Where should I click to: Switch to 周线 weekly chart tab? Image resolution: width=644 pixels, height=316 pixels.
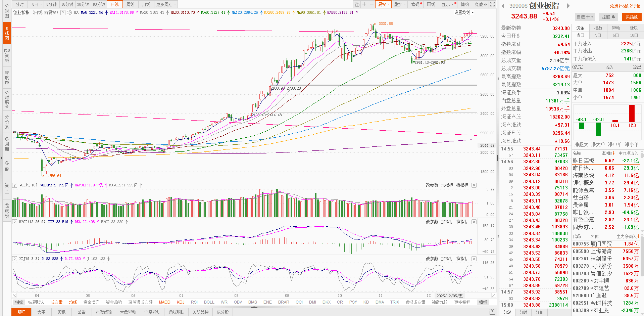[x=131, y=4]
